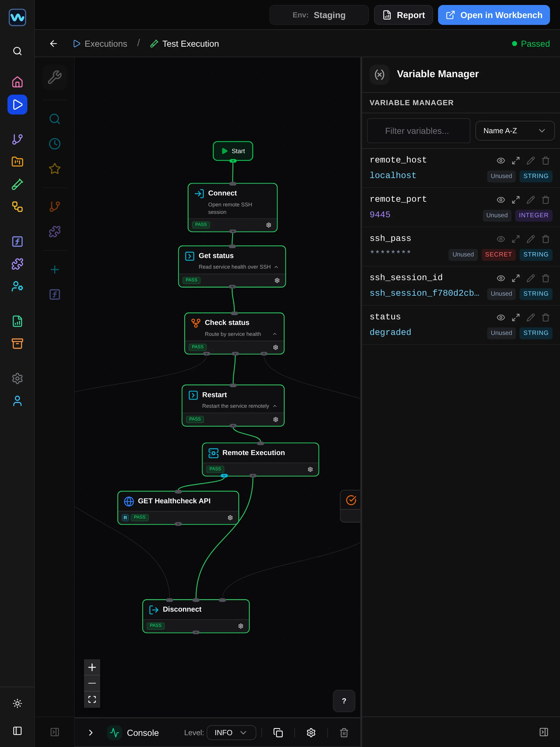
Task: Open settings gear on GET Healthcheck API node
Action: coord(230,518)
